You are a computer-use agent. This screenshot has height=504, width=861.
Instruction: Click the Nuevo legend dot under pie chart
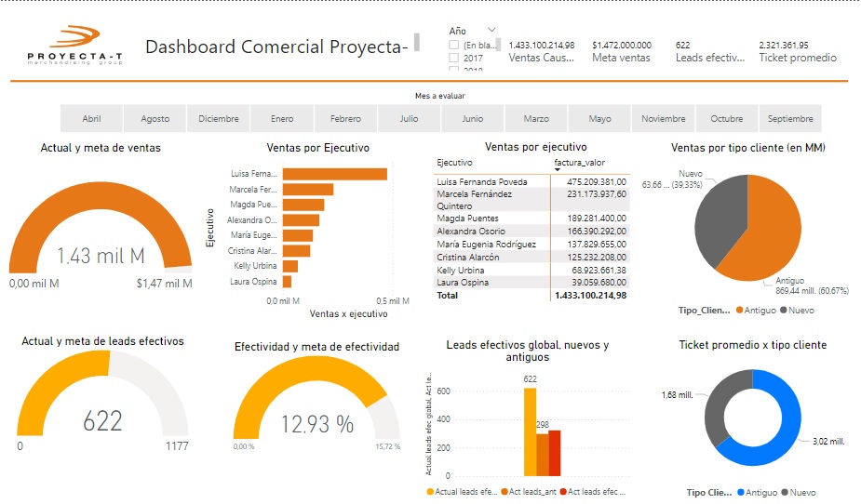coord(783,310)
